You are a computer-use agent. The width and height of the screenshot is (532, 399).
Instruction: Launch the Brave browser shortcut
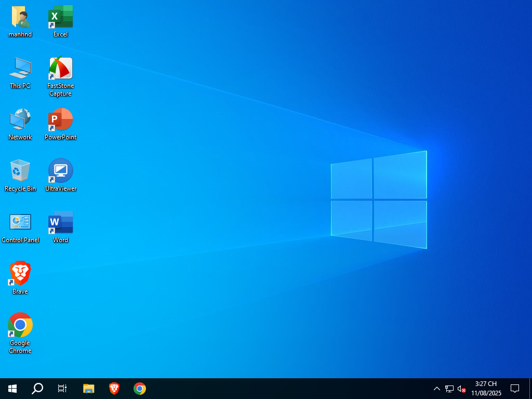pyautogui.click(x=20, y=272)
